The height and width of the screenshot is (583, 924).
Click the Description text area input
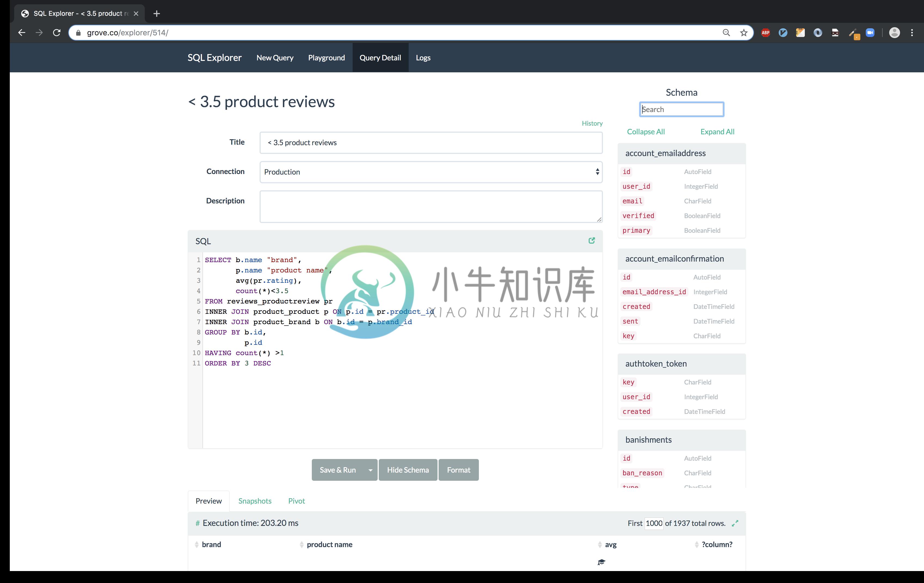pos(431,206)
